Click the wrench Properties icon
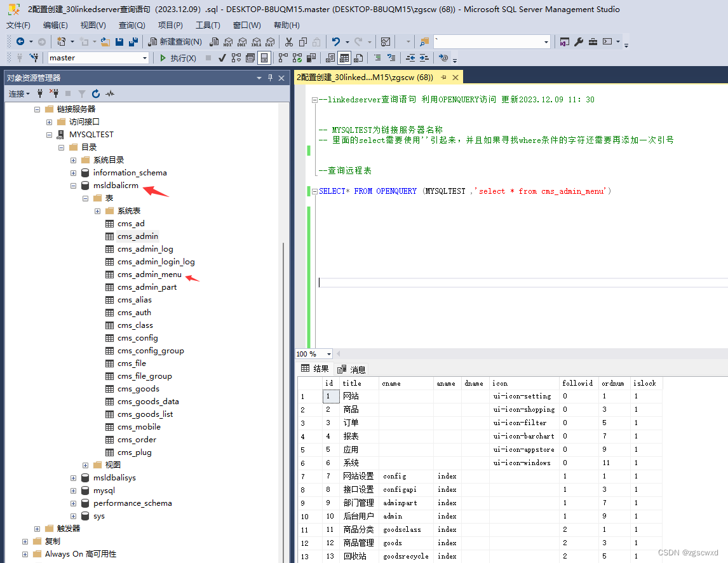Viewport: 728px width, 563px height. point(579,42)
